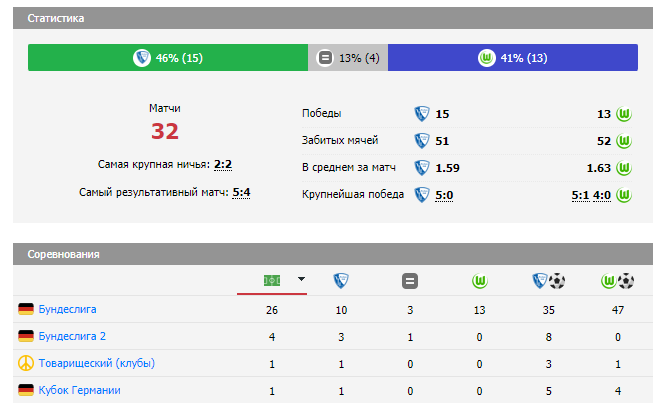This screenshot has width=664, height=412.
Task: Click the 5:4 highest scoring match score
Action: 241,193
